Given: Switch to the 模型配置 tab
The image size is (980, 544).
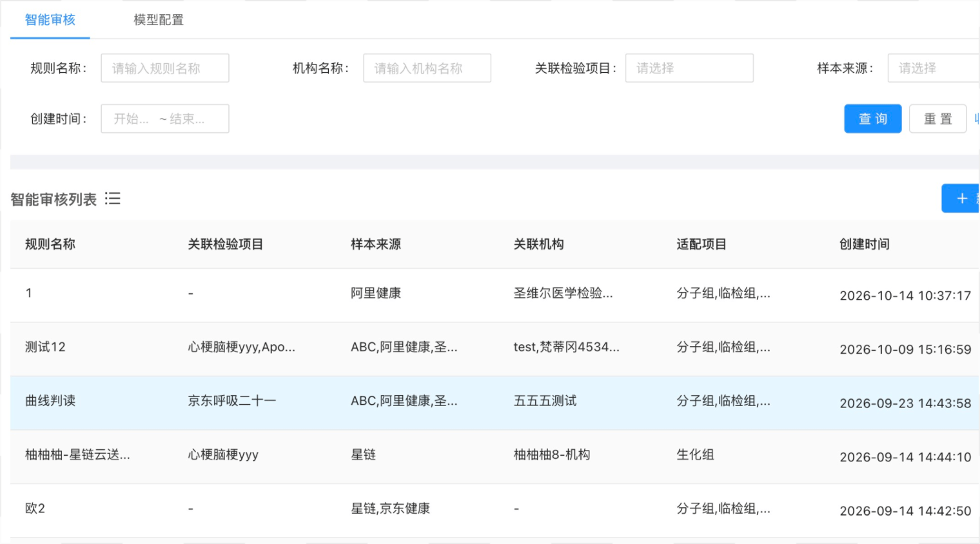Looking at the screenshot, I should pos(159,20).
